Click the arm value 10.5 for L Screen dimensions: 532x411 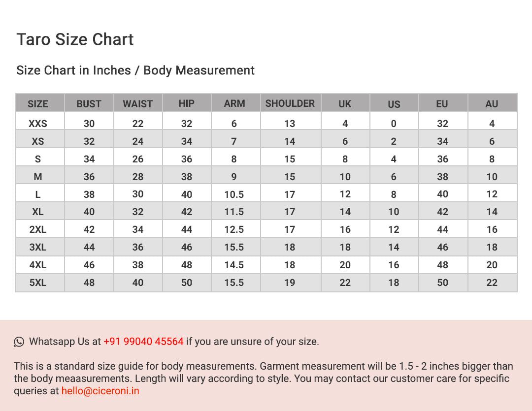click(x=234, y=194)
